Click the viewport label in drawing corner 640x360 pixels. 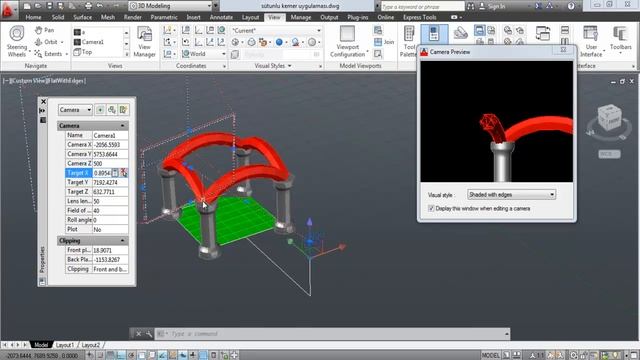coord(44,81)
